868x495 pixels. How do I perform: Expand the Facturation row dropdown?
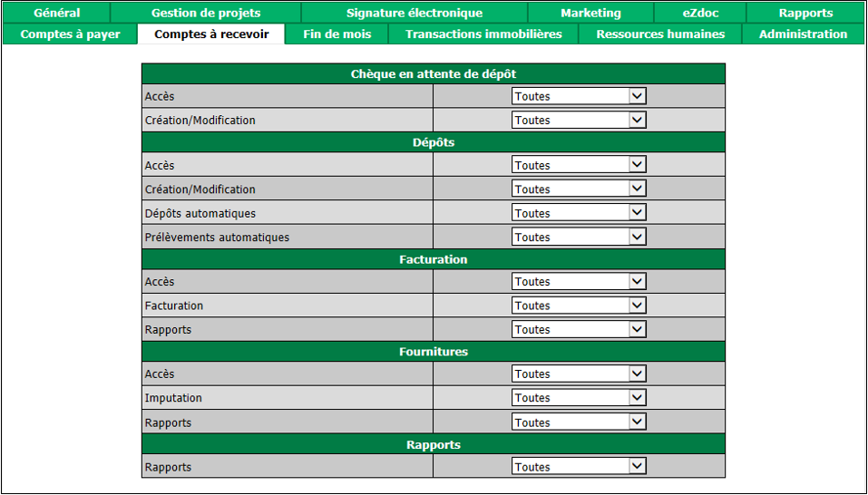coord(579,306)
